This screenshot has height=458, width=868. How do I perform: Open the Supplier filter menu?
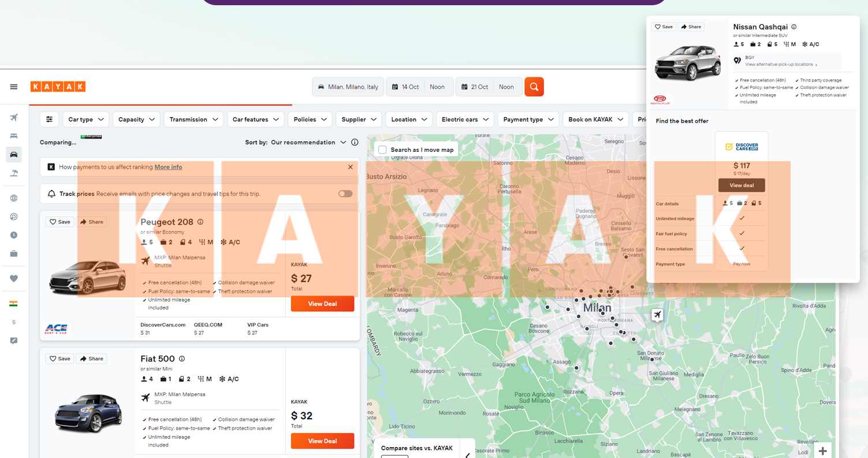[x=358, y=120]
